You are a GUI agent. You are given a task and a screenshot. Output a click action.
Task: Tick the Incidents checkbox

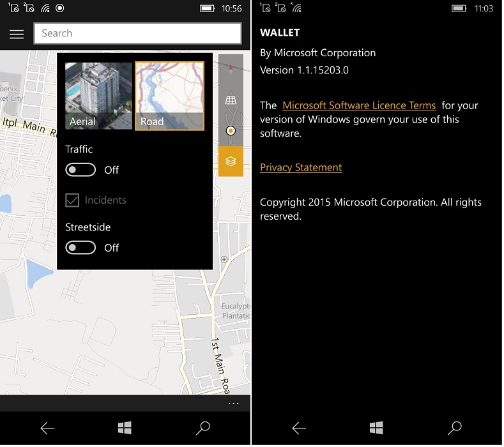[x=72, y=201]
